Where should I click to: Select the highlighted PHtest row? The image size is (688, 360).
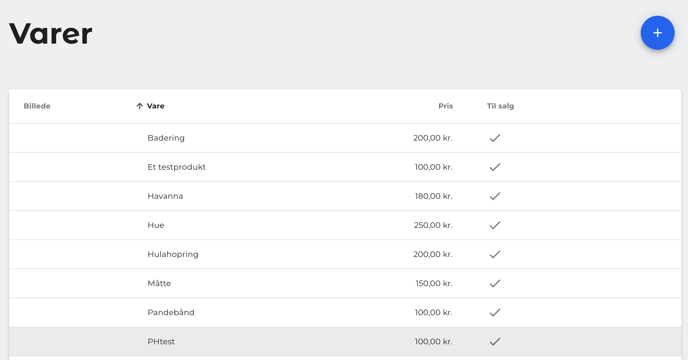click(345, 342)
